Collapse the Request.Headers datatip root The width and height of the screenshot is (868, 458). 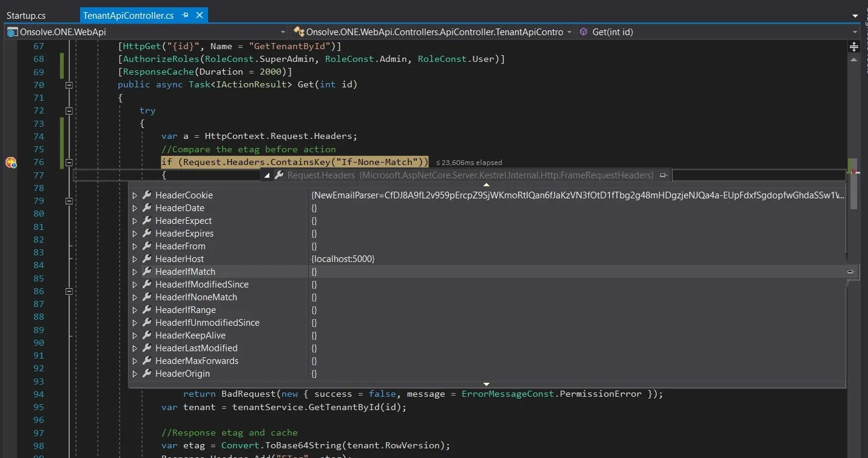pyautogui.click(x=267, y=175)
